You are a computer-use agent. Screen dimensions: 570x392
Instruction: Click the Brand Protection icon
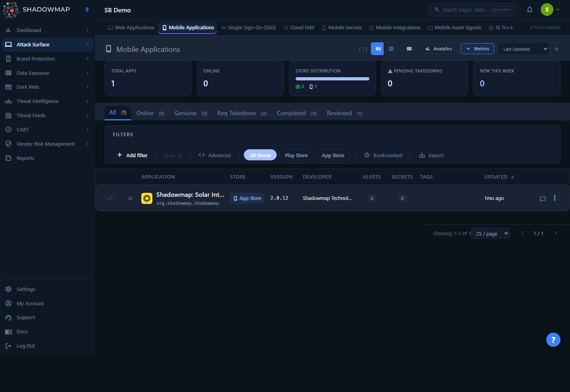(8, 59)
